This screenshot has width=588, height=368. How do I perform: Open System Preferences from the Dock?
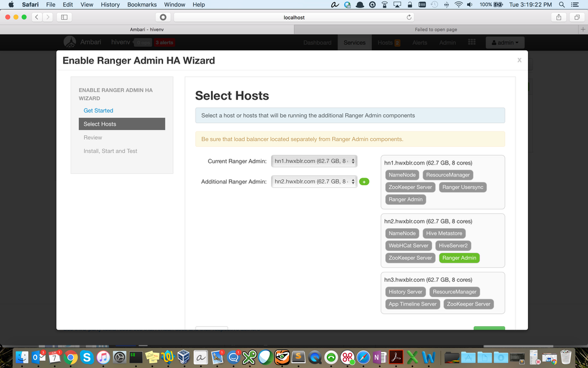click(120, 357)
